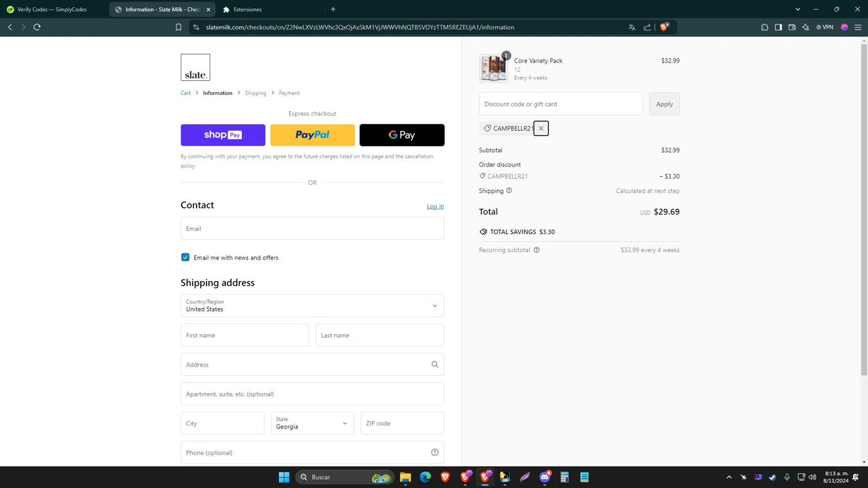Focus the Address field
The width and height of the screenshot is (868, 488).
[x=312, y=364]
